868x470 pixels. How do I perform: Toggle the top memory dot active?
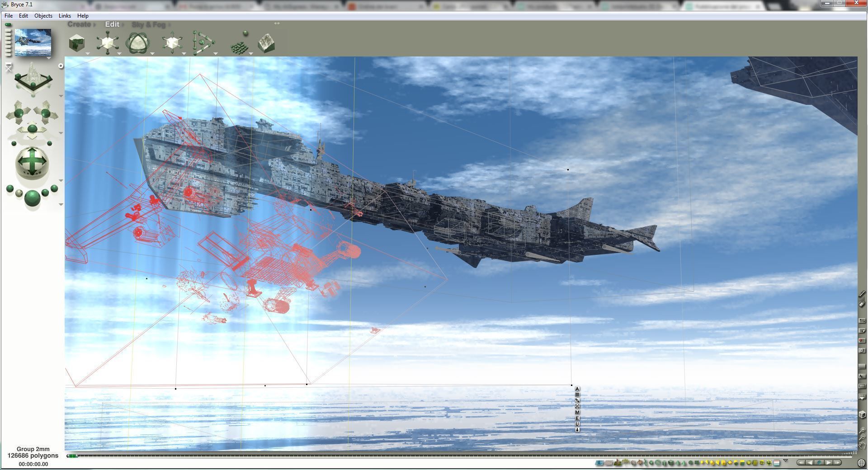8,25
